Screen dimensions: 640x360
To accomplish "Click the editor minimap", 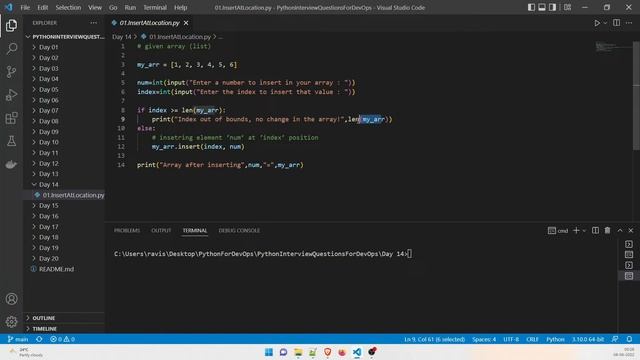I will coord(613,47).
